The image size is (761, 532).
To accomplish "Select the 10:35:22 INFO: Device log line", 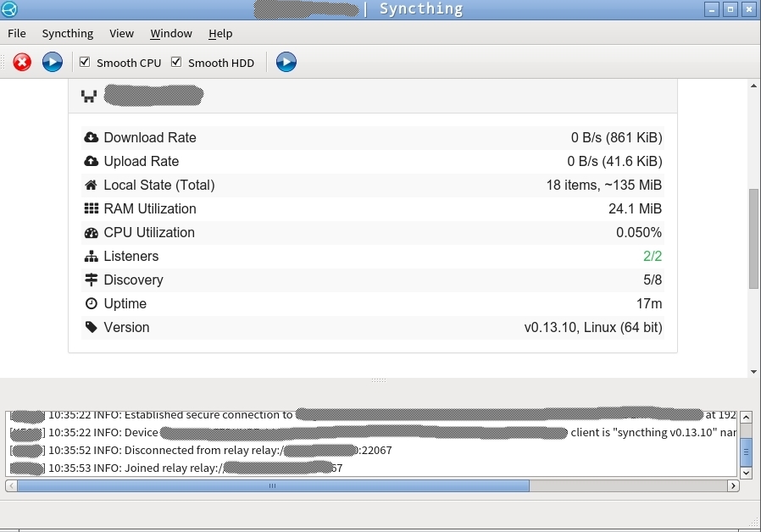I will (x=371, y=432).
